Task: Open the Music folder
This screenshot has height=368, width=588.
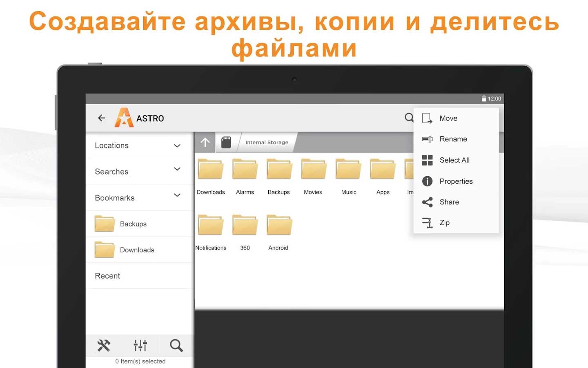Action: [x=349, y=177]
